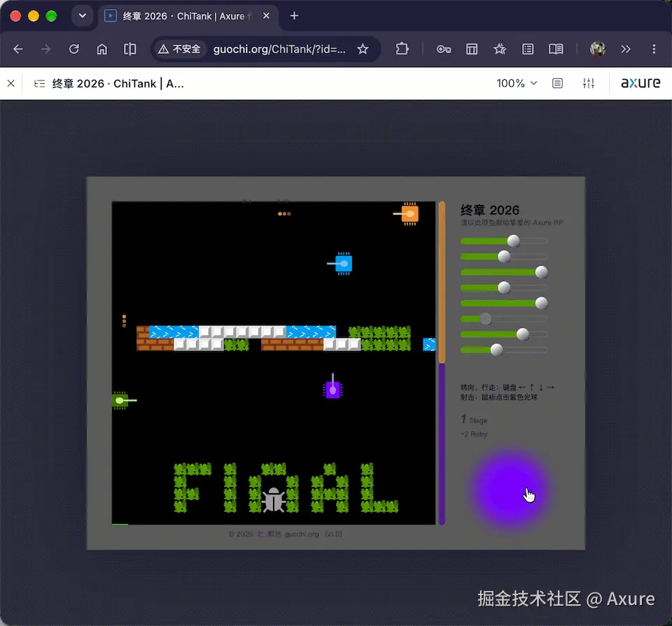
Task: Click the fourth green slider knob
Action: coord(504,287)
